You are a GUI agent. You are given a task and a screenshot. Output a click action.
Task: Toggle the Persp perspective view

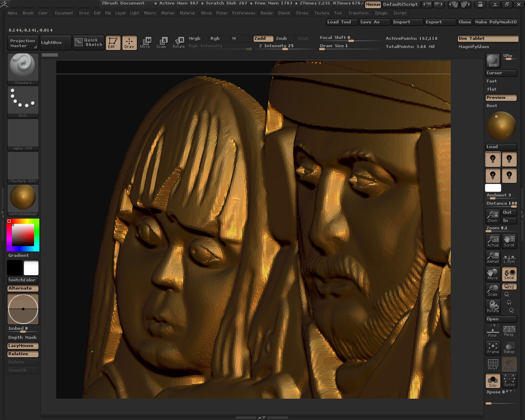tap(509, 331)
